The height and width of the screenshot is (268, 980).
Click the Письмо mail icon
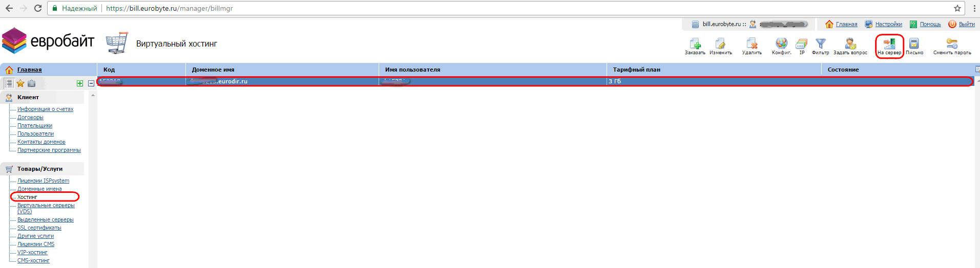click(914, 45)
